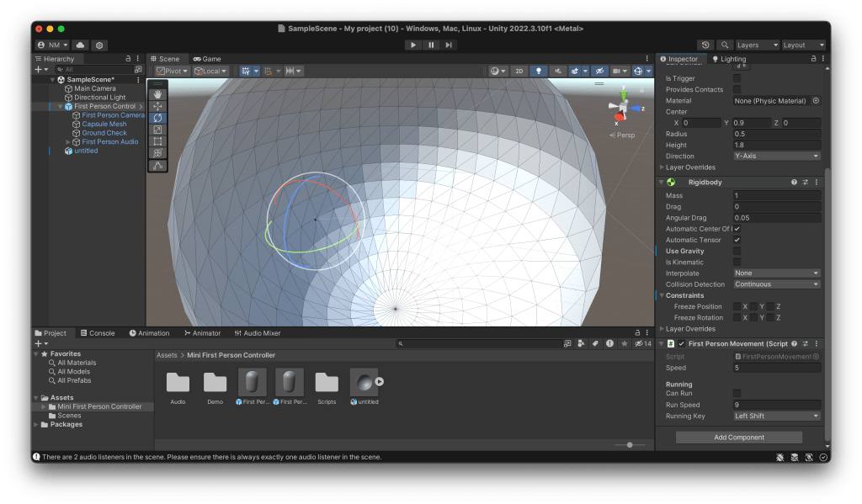Switch to the Game tab
This screenshot has height=504, width=862.
tap(207, 59)
